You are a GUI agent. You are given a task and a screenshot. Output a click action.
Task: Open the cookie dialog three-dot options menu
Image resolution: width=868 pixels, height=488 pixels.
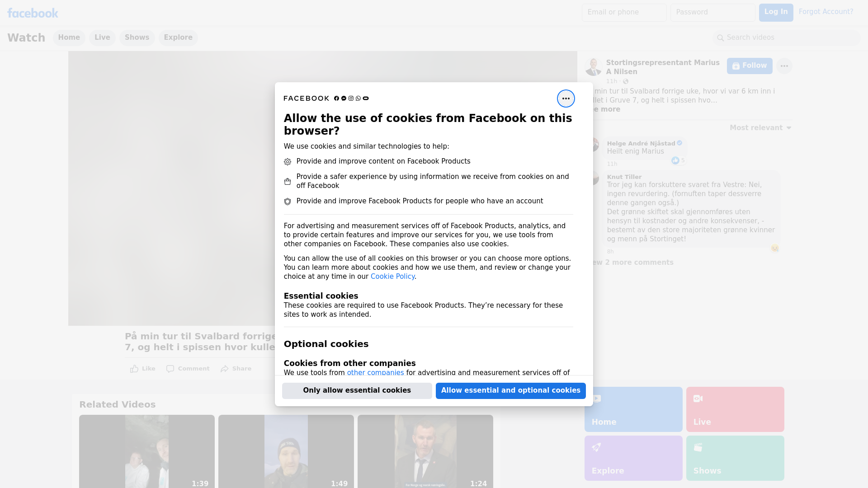coord(566,99)
